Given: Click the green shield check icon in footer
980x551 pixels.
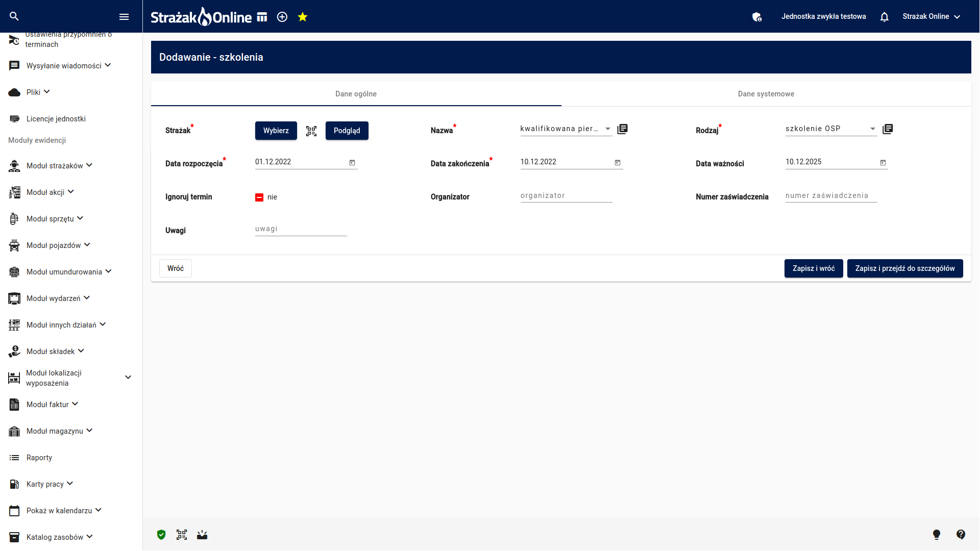Looking at the screenshot, I should coord(161,535).
